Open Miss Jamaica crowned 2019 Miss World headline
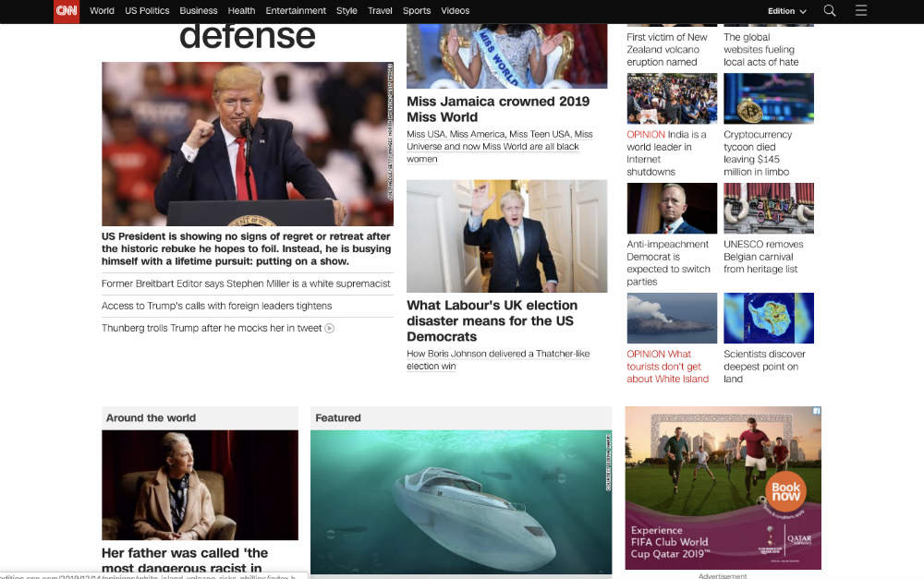 click(498, 109)
